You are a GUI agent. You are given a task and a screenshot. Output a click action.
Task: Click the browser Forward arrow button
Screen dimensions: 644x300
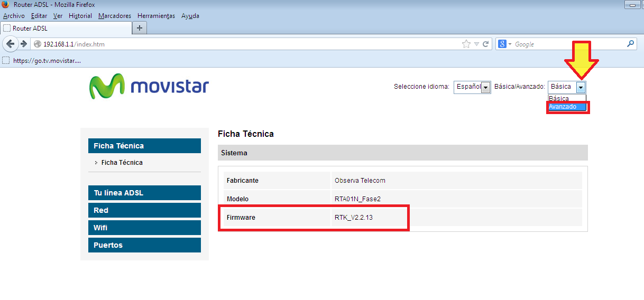(23, 44)
